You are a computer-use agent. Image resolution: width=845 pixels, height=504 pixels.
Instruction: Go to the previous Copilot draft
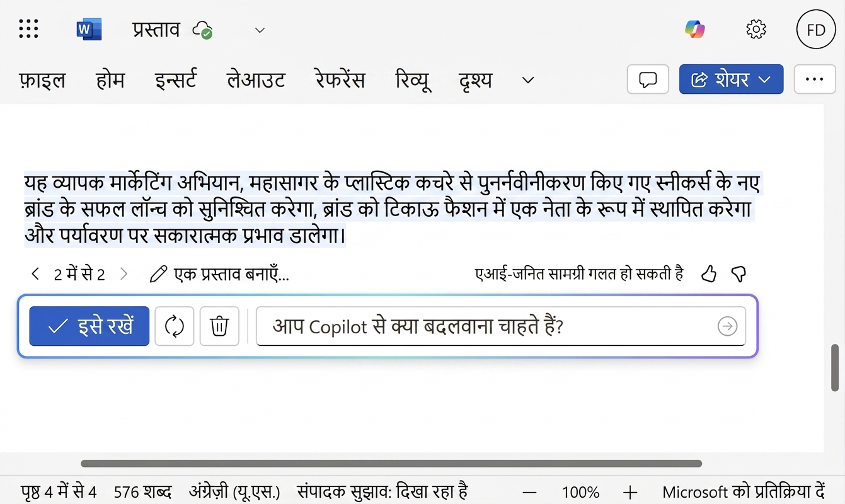[x=35, y=274]
